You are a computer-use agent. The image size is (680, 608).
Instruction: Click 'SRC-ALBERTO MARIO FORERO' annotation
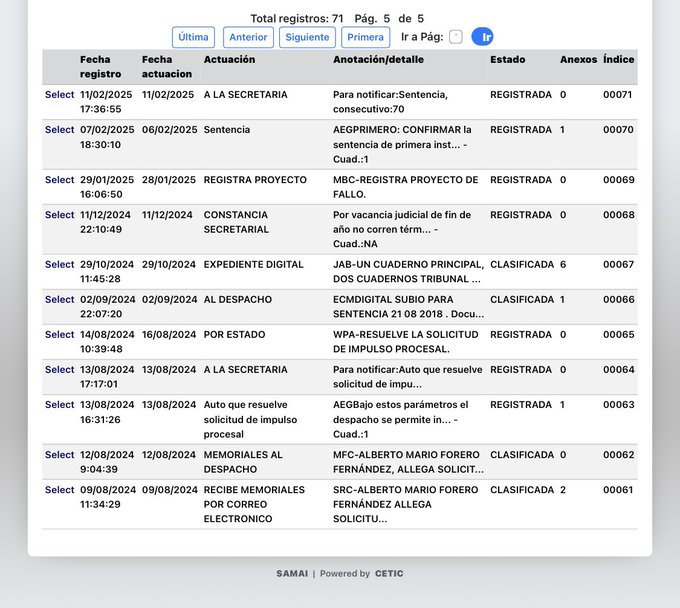(405, 504)
